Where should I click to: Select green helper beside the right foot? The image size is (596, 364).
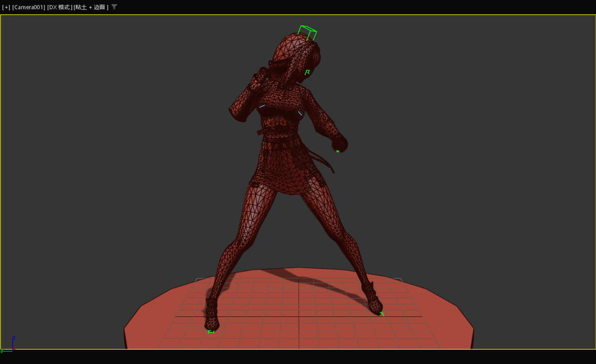(382, 314)
